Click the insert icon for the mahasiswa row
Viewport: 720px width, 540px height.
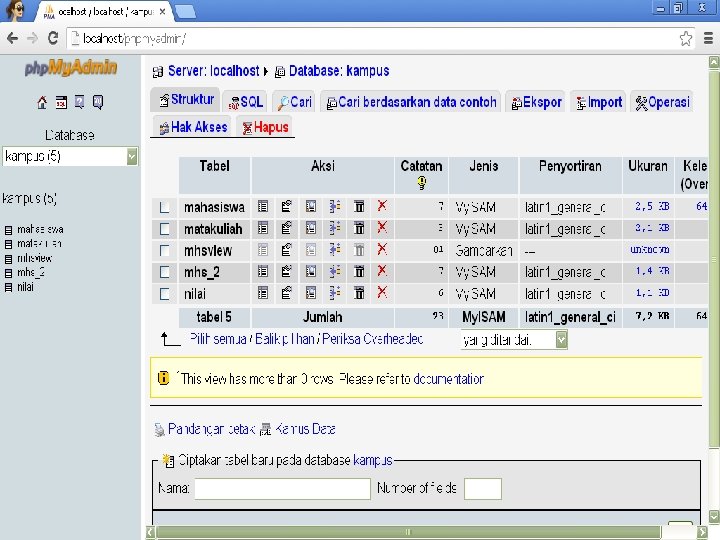(335, 207)
